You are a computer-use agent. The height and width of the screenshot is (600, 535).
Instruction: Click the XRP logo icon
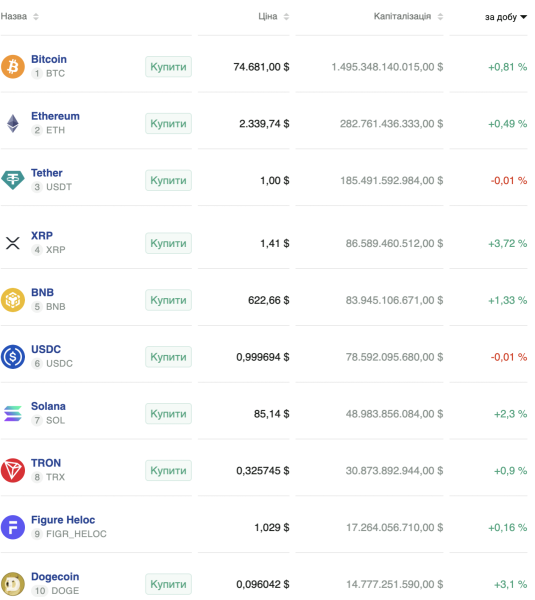[13, 243]
